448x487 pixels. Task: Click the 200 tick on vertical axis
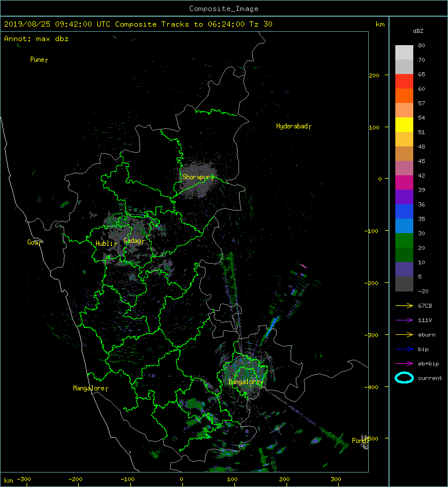pos(374,75)
